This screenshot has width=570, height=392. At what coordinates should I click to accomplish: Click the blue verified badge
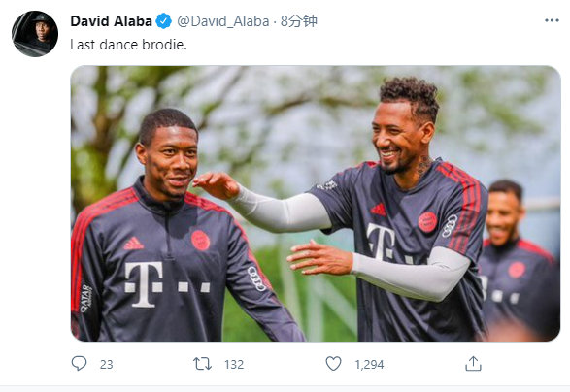point(163,21)
